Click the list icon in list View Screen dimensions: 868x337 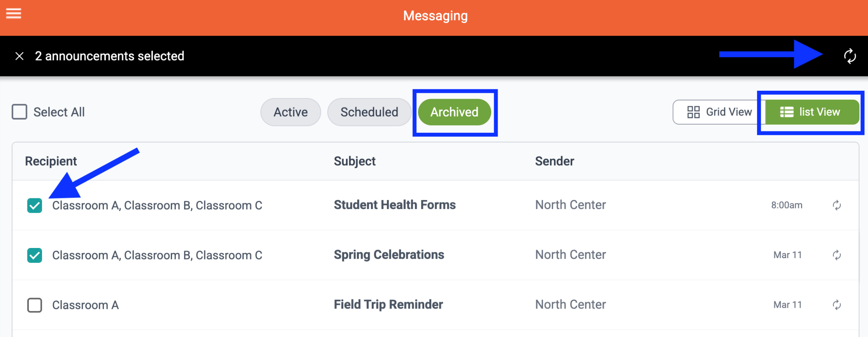pyautogui.click(x=787, y=112)
